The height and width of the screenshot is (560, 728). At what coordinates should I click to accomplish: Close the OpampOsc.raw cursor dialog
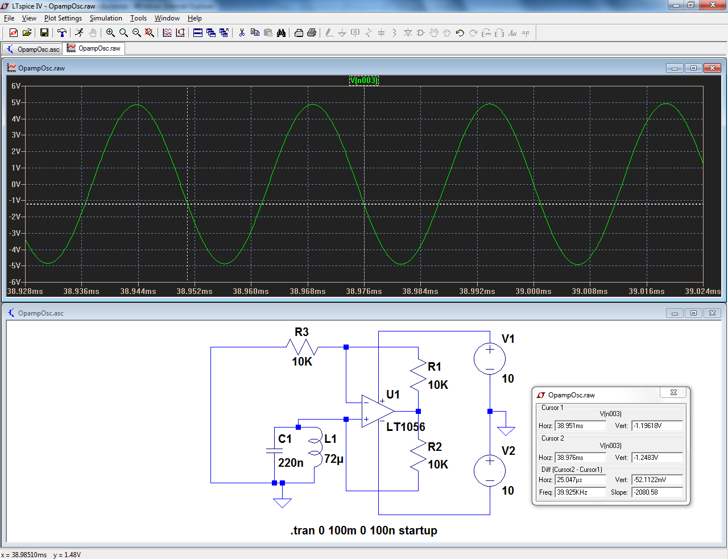tap(673, 393)
